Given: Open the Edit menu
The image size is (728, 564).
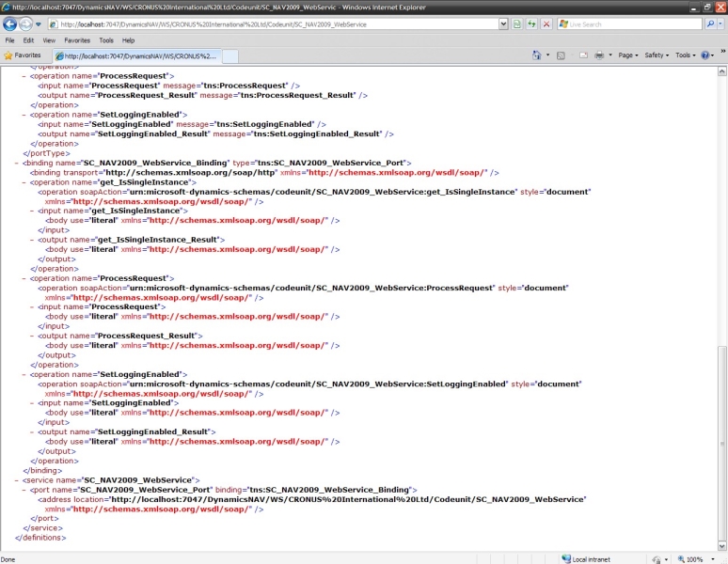Looking at the screenshot, I should tap(28, 40).
